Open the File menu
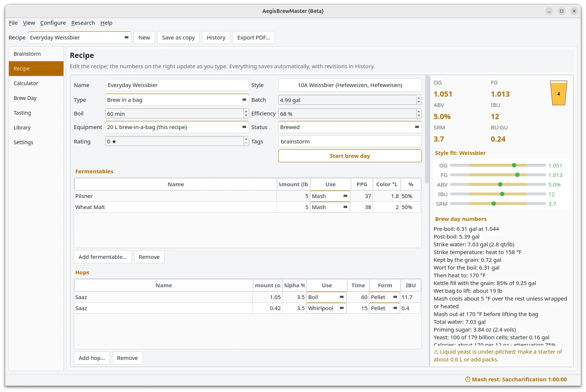The height and width of the screenshot is (392, 586). coord(13,23)
